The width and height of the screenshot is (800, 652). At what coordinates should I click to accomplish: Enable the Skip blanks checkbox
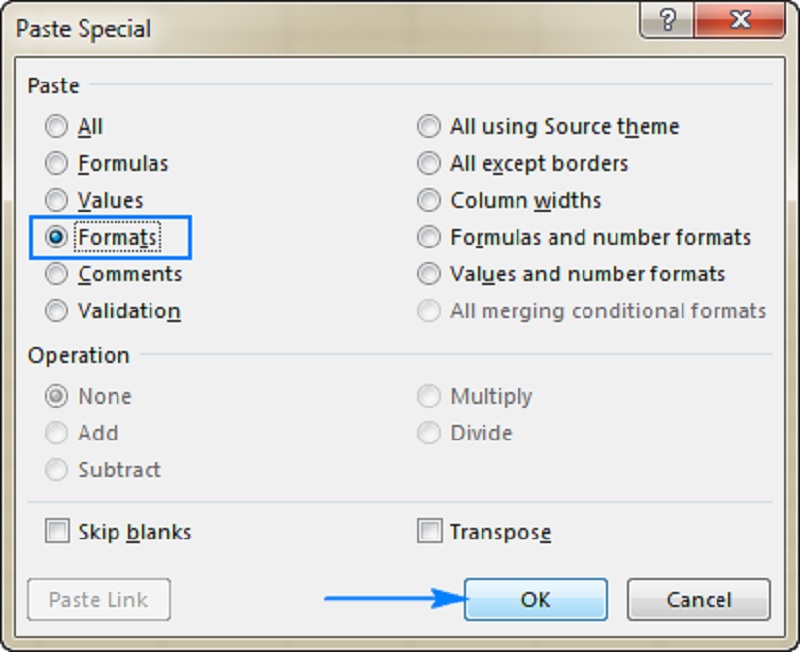(x=57, y=532)
